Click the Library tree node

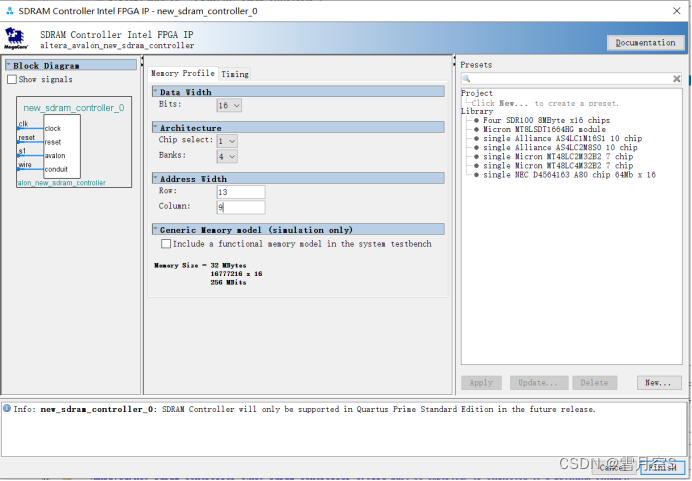[x=477, y=111]
